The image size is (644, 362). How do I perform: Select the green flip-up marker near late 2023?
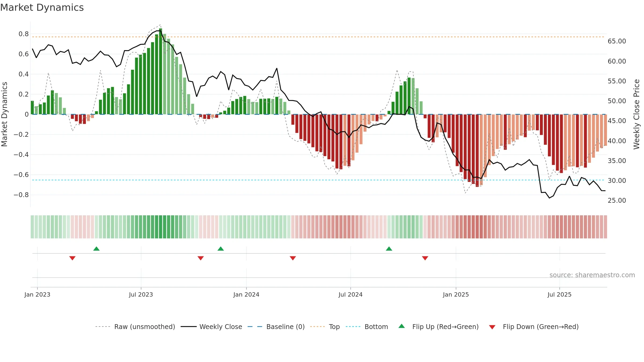[221, 249]
